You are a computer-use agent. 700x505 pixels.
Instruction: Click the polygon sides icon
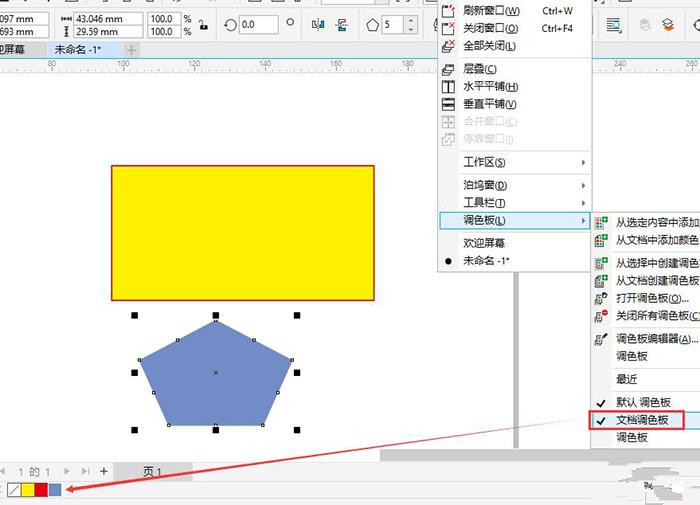click(372, 25)
